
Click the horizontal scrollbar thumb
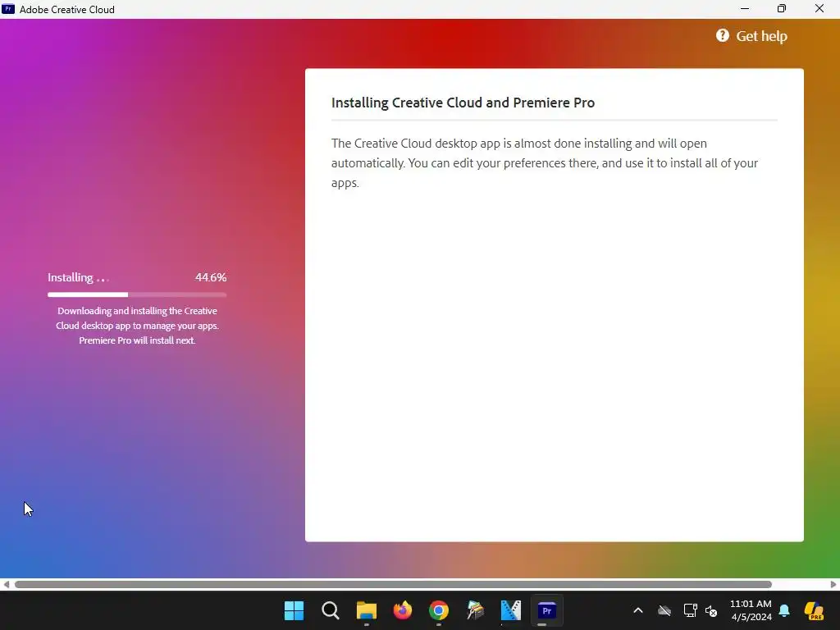click(x=393, y=584)
